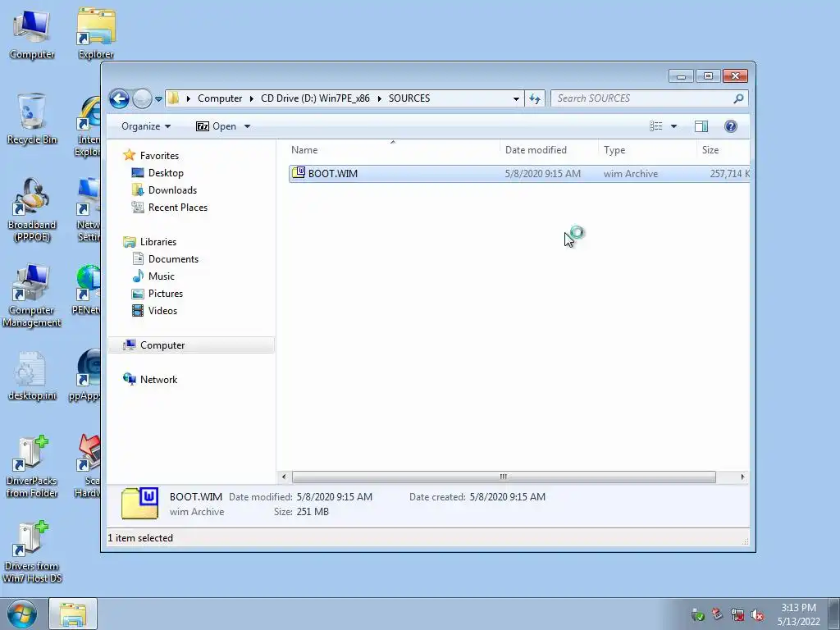Toggle the preview pane
The image size is (840, 630).
pyautogui.click(x=701, y=126)
